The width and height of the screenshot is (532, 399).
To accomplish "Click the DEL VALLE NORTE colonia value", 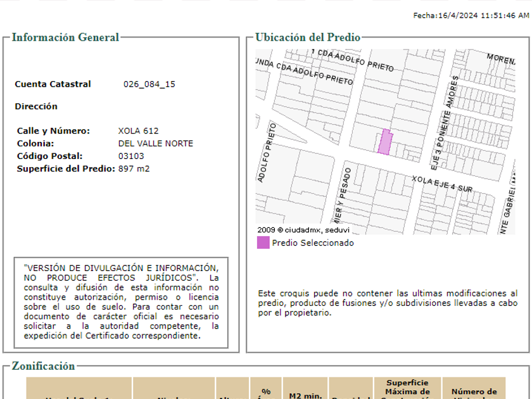I will [155, 144].
